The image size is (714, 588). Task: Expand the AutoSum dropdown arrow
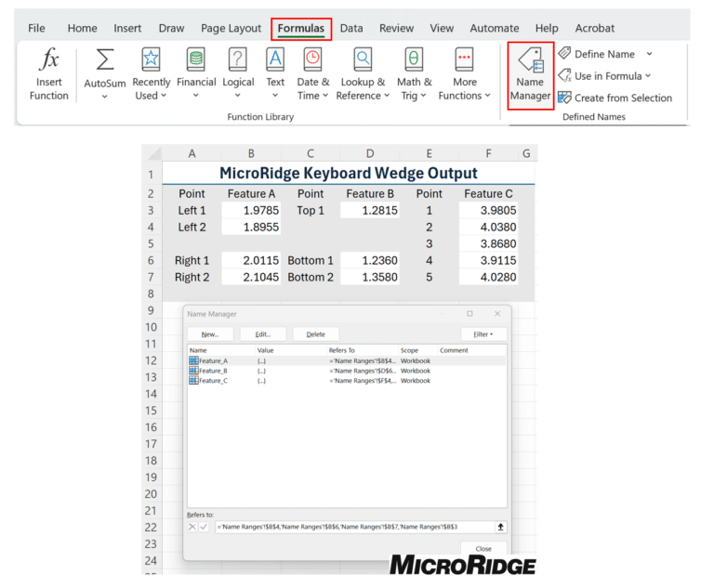pos(105,97)
